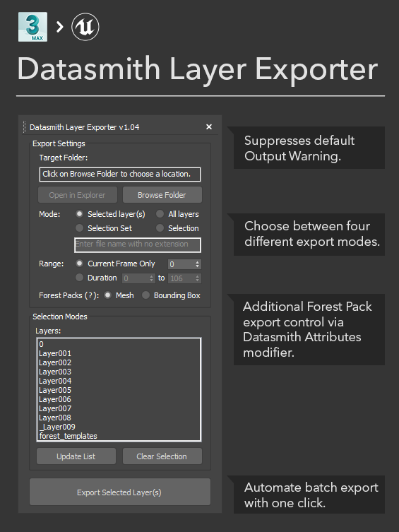This screenshot has height=532, width=399.
Task: Select forest_templates in the list
Action: 119,436
